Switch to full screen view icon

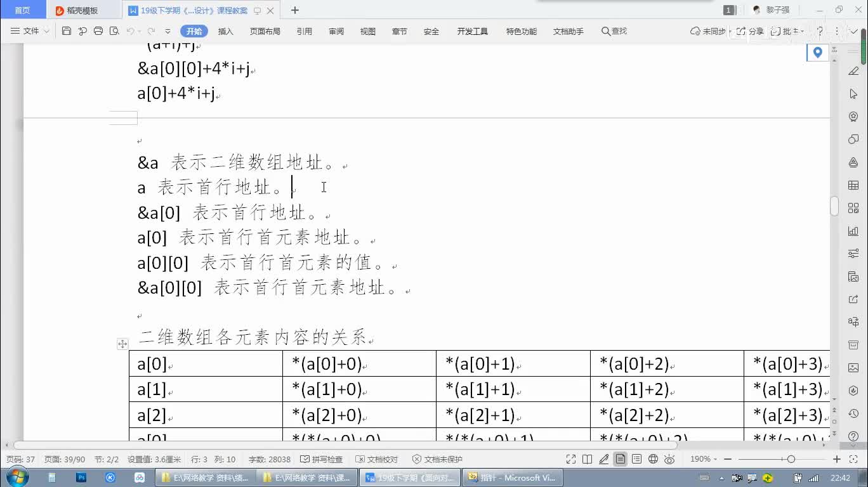tap(571, 459)
